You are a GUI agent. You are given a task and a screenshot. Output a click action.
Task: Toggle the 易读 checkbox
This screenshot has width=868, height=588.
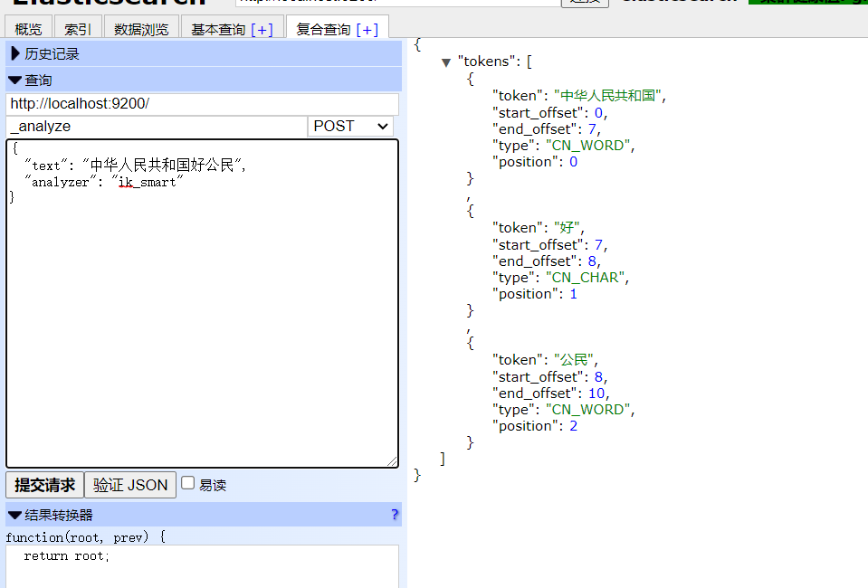pos(188,483)
